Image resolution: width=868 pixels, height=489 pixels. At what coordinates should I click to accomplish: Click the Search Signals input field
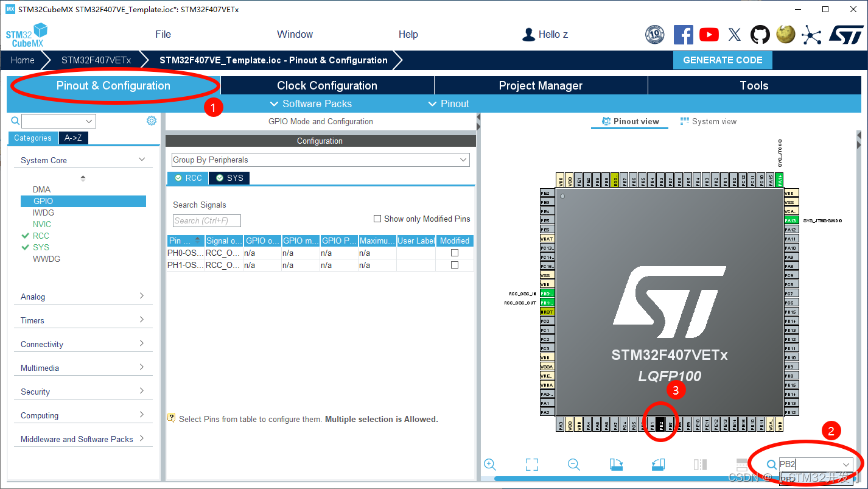point(207,220)
